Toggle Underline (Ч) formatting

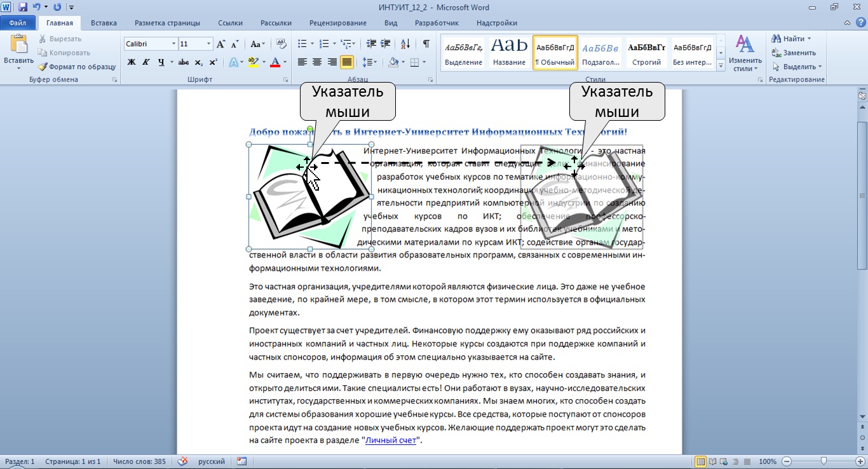[x=161, y=62]
